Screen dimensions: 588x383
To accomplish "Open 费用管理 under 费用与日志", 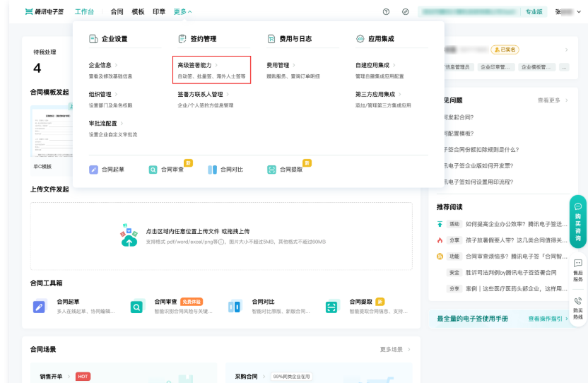I will [x=278, y=65].
